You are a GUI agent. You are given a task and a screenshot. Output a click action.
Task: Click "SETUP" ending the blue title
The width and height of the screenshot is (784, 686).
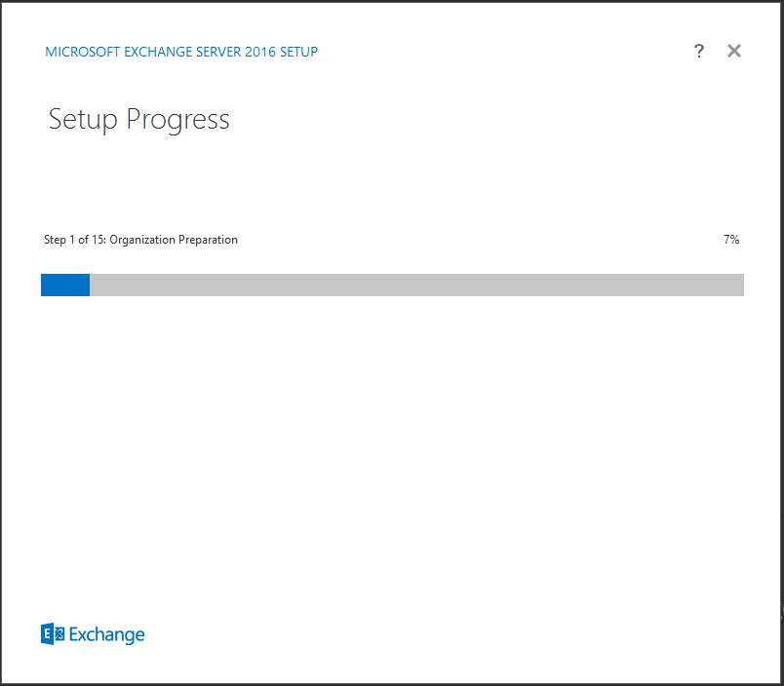298,52
